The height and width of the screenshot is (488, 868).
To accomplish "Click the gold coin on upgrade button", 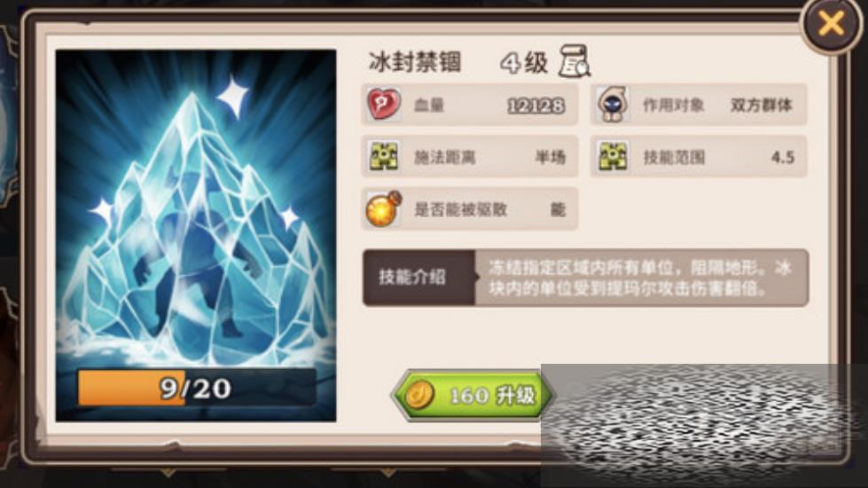I will [419, 394].
